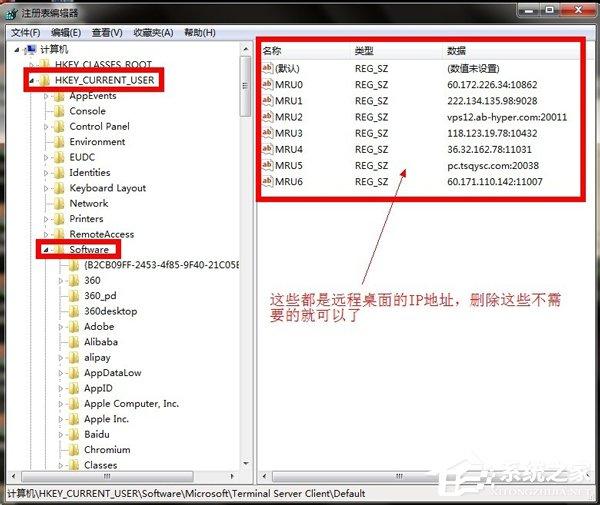Click the MRU0 string value icon
This screenshot has height=505, width=600.
point(267,85)
